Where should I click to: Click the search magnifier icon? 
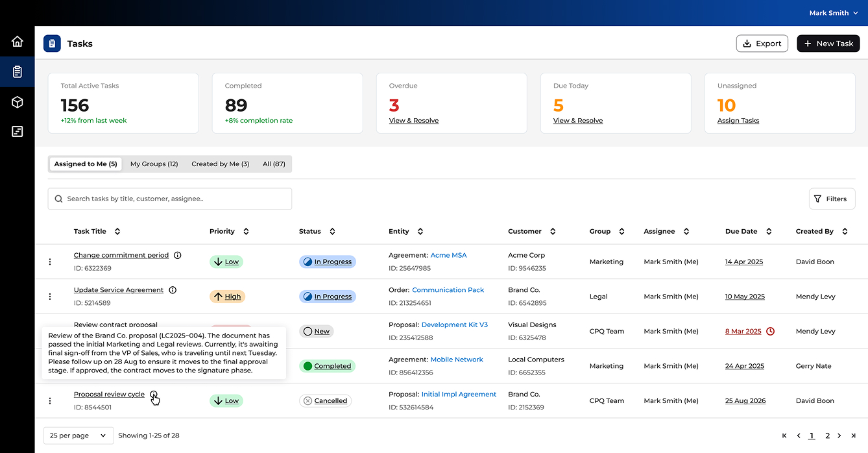coord(59,199)
